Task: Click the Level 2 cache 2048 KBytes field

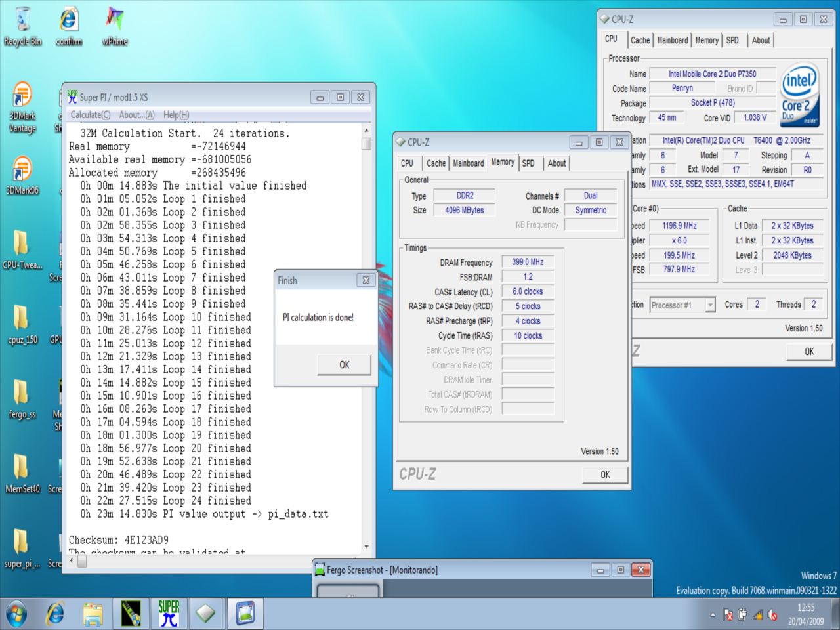Action: pyautogui.click(x=792, y=255)
